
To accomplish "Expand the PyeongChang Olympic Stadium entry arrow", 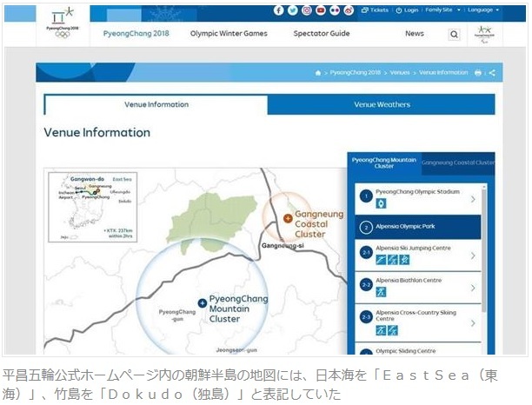I will [x=473, y=199].
